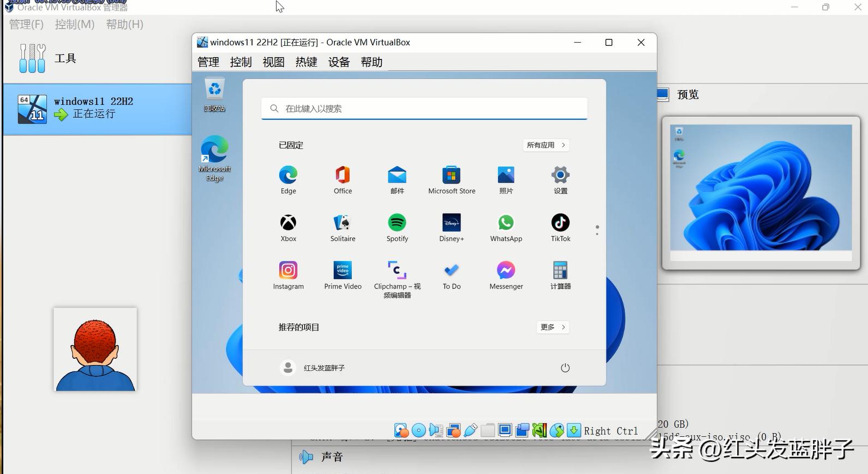The image size is (868, 474).
Task: Click display monitor indicator in VM status bar
Action: tap(505, 430)
